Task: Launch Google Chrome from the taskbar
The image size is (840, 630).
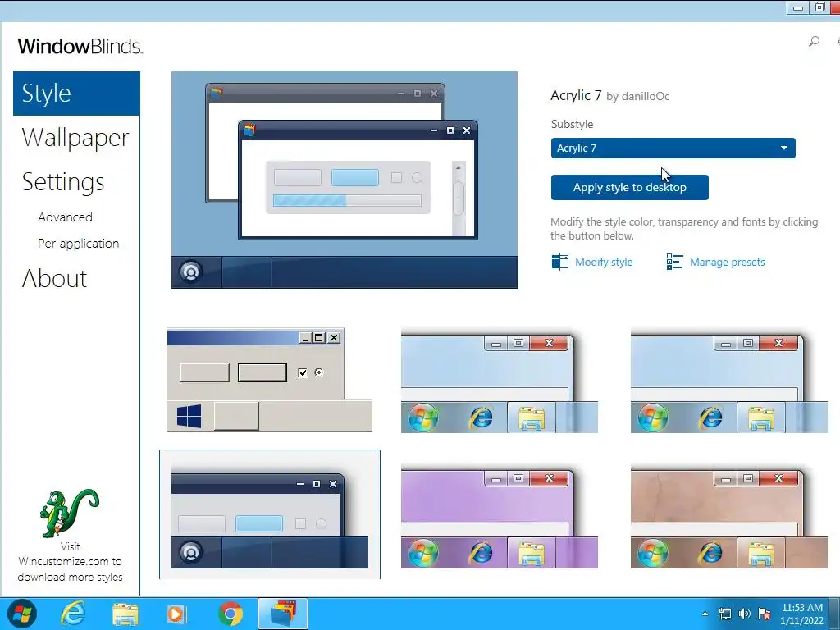Action: pyautogui.click(x=231, y=614)
